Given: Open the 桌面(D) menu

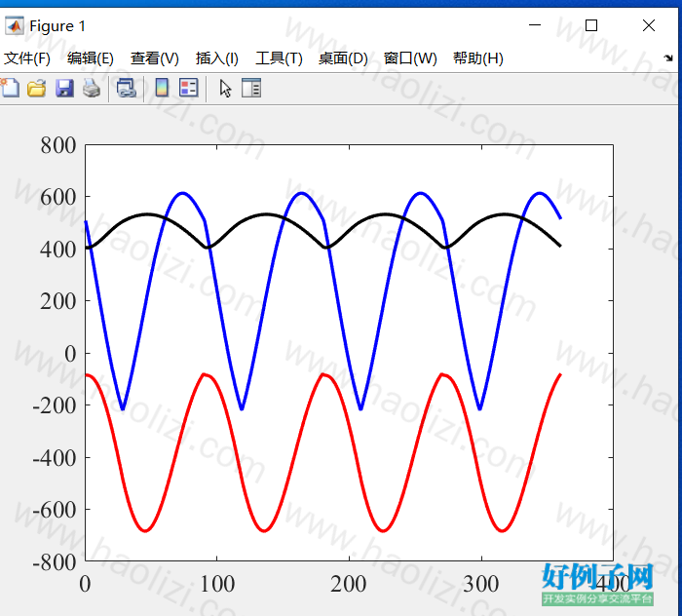Looking at the screenshot, I should tap(343, 58).
